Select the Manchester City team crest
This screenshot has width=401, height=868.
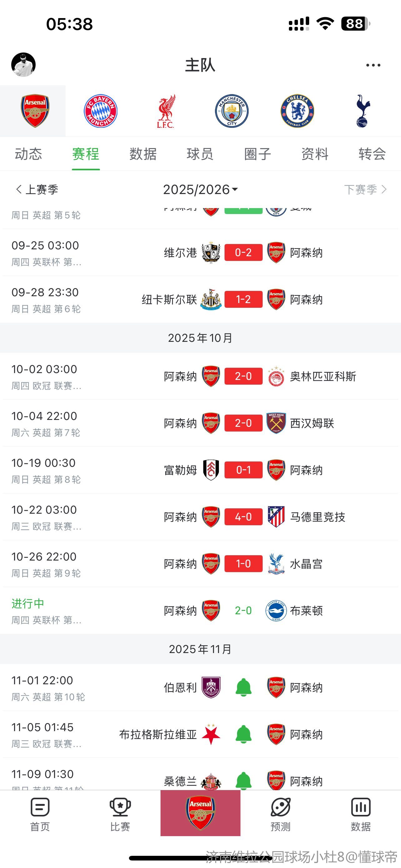(x=232, y=111)
